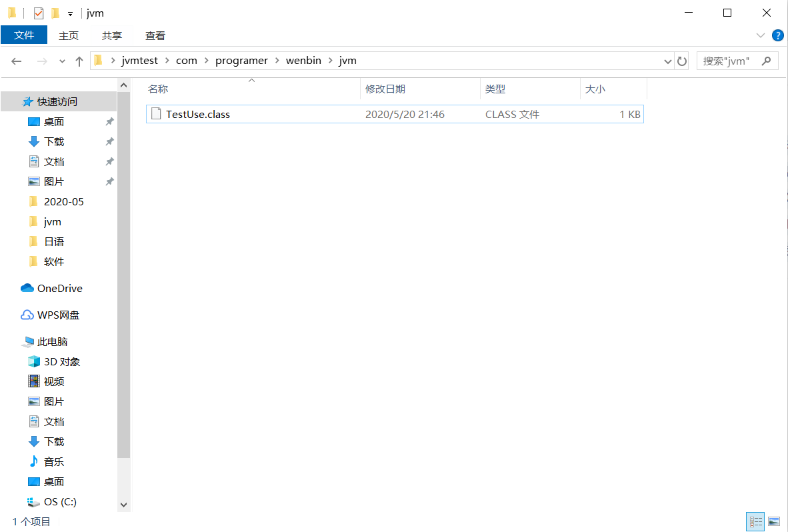Navigate to the programer breadcrumb folder
Viewport: 788px width, 532px height.
pos(241,60)
